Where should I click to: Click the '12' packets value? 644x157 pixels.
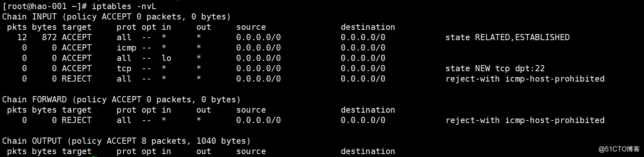(22, 37)
